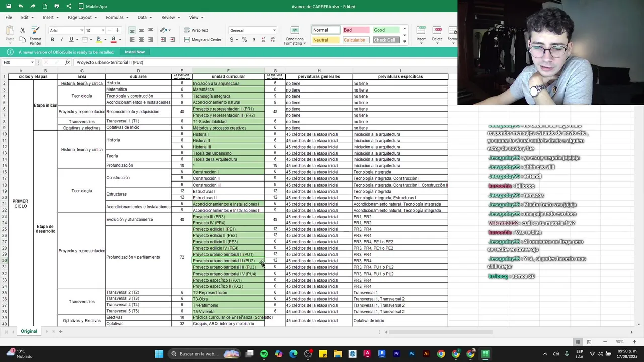This screenshot has width=644, height=362.
Task: Open Spotify from the Windows taskbar
Action: pos(264,354)
